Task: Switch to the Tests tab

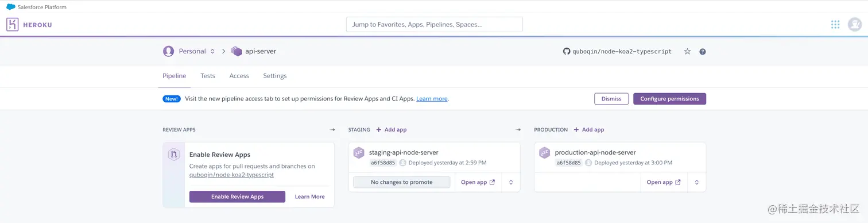Action: [x=208, y=76]
